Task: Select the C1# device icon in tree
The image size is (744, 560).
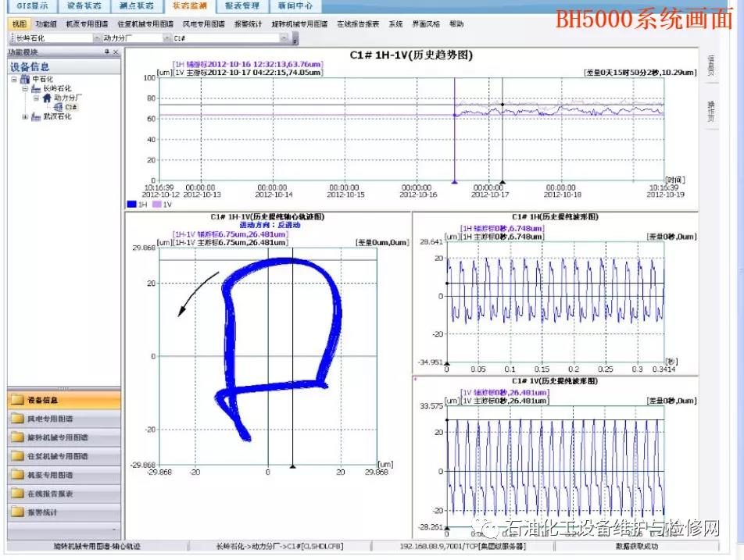Action: [x=59, y=107]
